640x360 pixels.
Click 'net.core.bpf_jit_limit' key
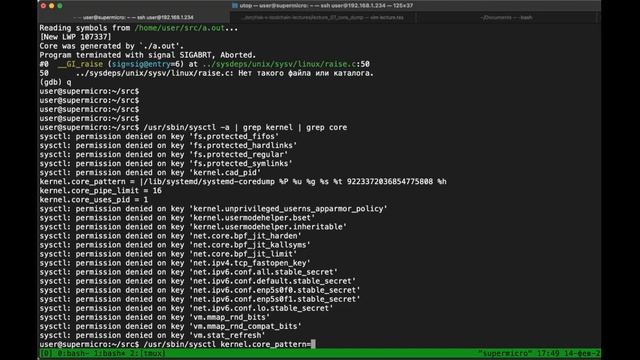pos(243,254)
